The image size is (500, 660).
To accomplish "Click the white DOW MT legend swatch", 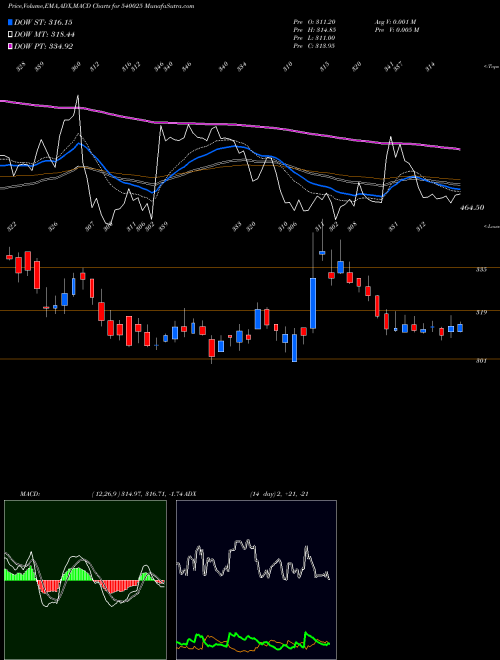I will [10, 35].
